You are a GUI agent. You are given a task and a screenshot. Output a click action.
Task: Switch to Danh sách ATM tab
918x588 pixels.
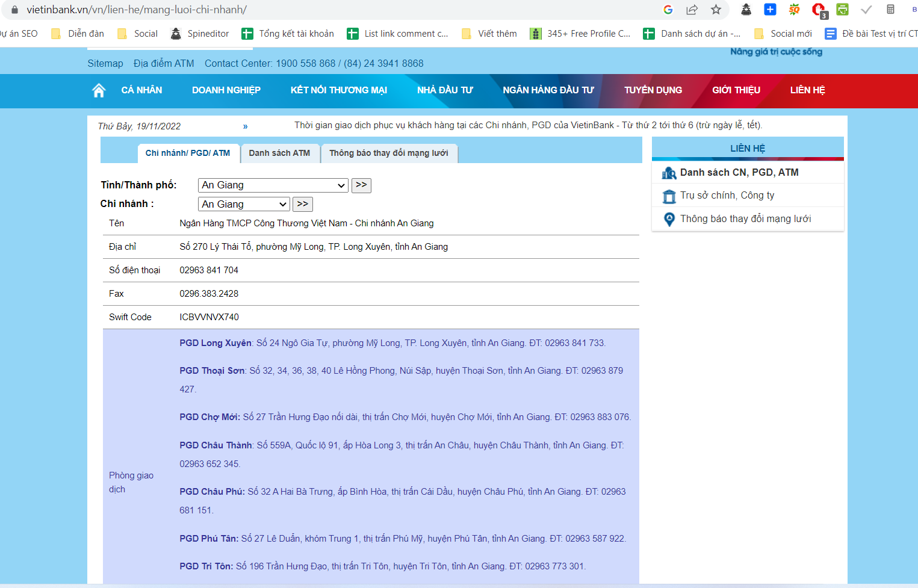pyautogui.click(x=279, y=153)
